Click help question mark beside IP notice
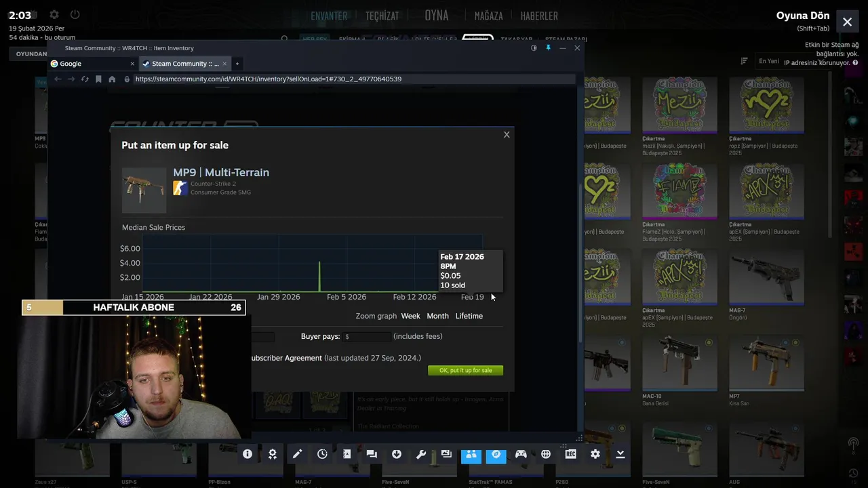The width and height of the screenshot is (868, 488). click(854, 62)
